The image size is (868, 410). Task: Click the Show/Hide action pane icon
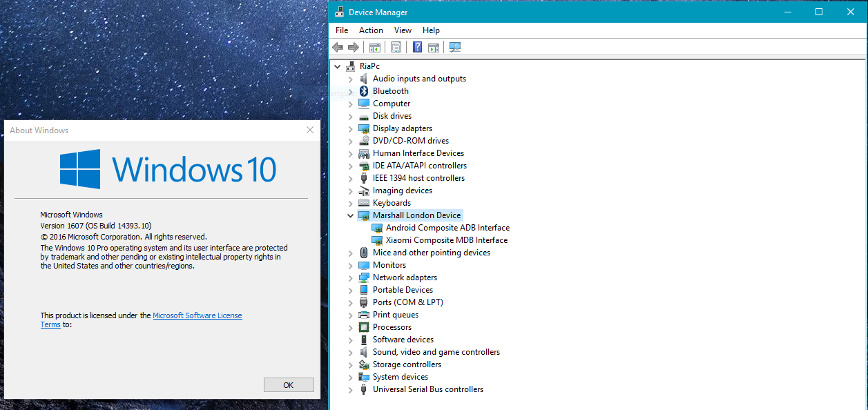click(434, 48)
